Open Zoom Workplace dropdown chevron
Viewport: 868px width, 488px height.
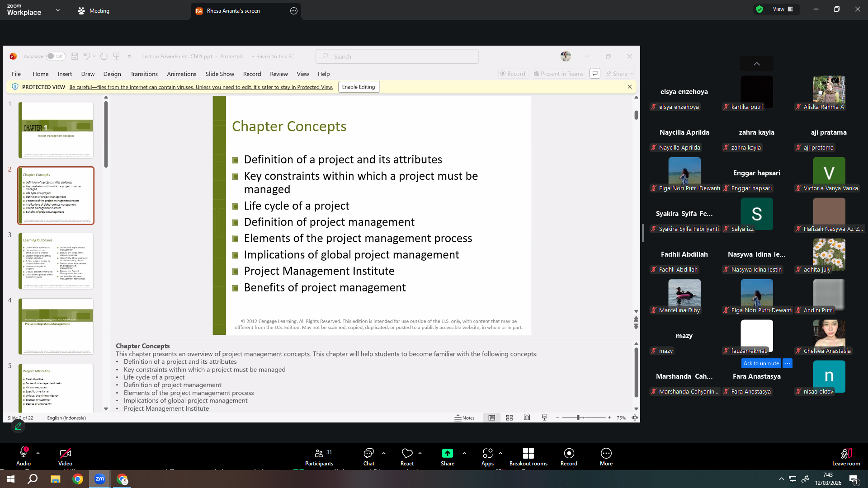pos(58,10)
